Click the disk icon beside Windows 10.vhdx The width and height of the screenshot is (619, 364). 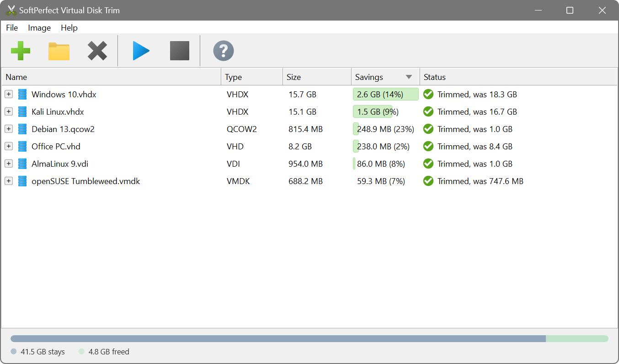(x=22, y=95)
